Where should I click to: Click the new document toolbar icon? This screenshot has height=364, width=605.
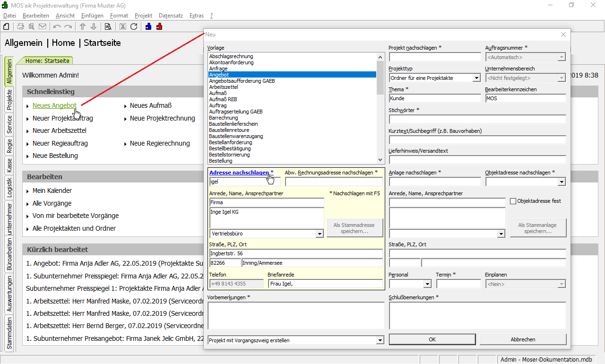[x=7, y=26]
